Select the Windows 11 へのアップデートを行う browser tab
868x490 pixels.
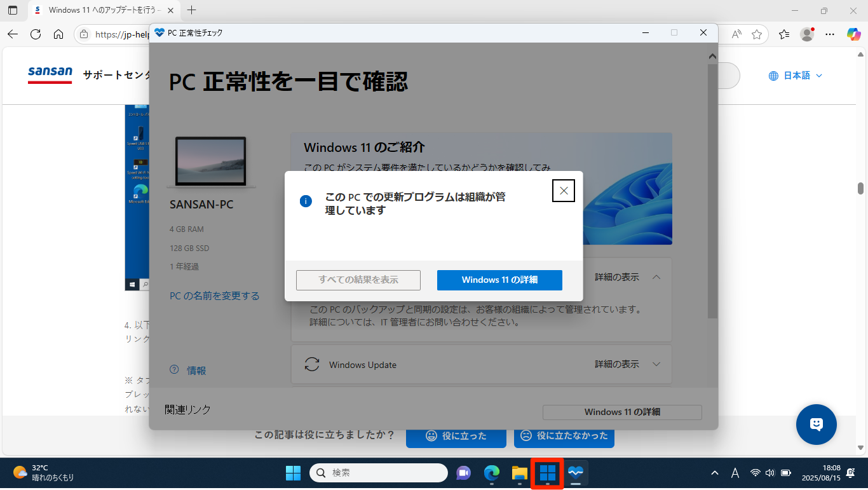[x=104, y=10]
